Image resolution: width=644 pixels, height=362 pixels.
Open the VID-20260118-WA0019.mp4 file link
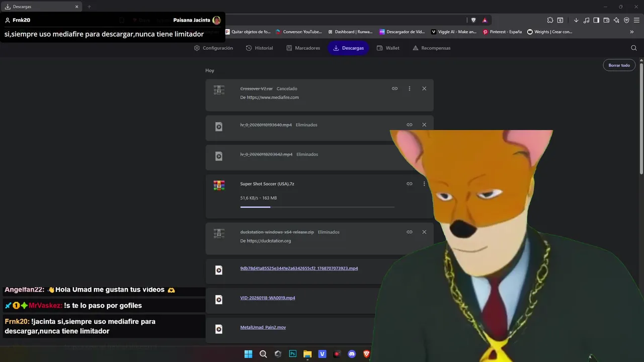(x=268, y=298)
